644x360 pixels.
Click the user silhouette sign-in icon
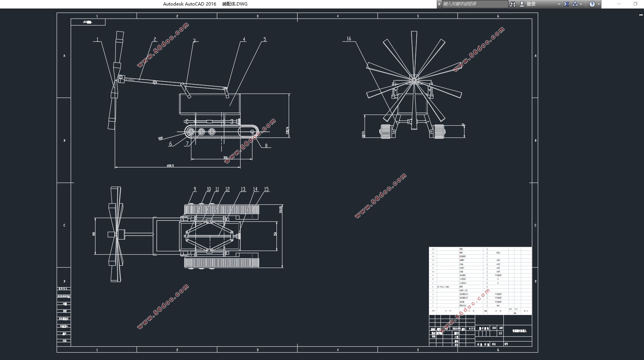click(x=522, y=4)
